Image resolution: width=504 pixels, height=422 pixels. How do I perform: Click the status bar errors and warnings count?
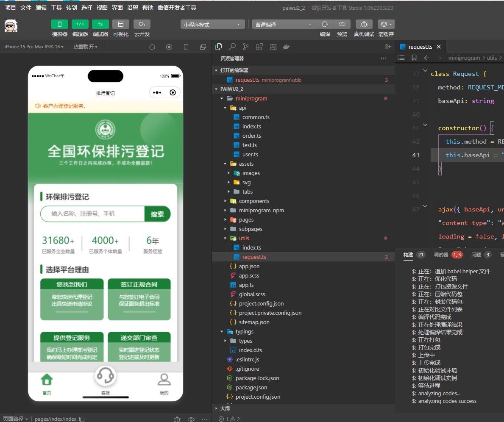point(229,419)
